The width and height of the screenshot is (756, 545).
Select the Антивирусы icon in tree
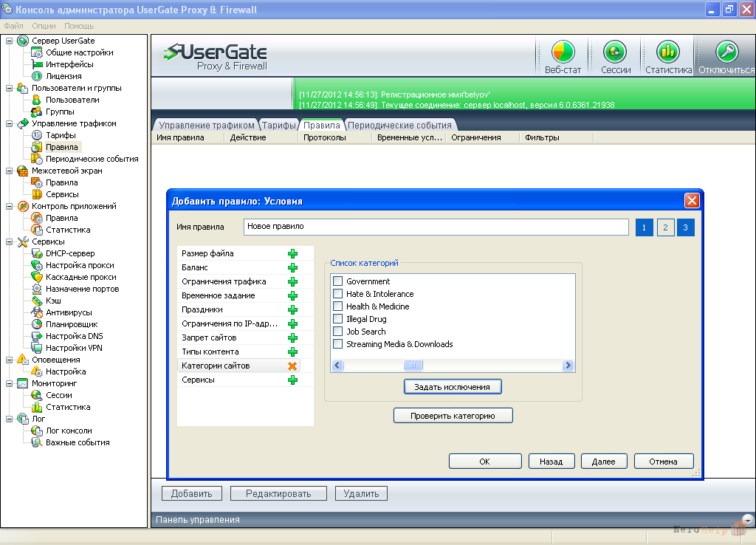(37, 312)
